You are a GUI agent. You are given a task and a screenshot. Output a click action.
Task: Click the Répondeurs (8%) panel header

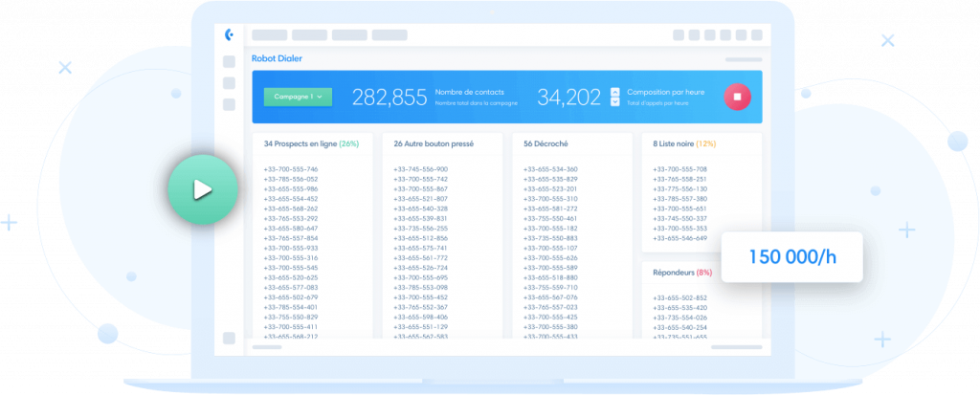[682, 273]
